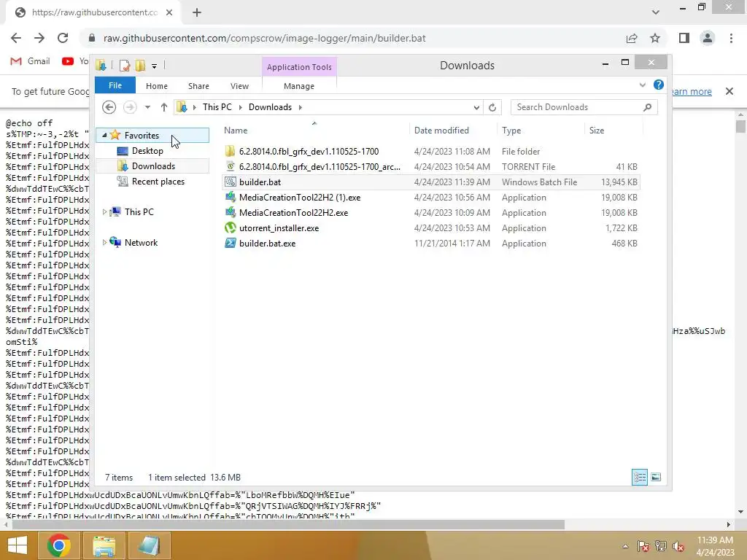
Task: Collapse the Favorites tree node
Action: [x=104, y=135]
